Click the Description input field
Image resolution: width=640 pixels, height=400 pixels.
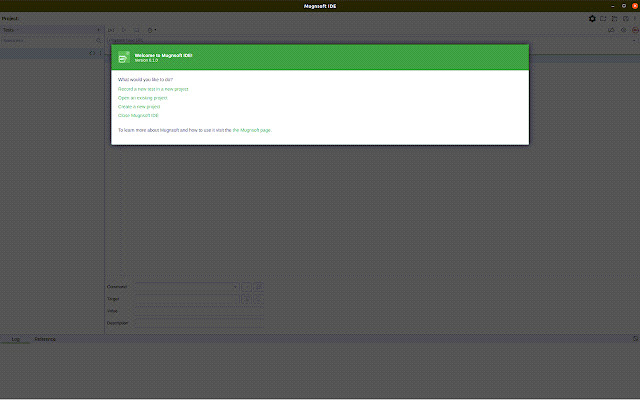pos(199,323)
